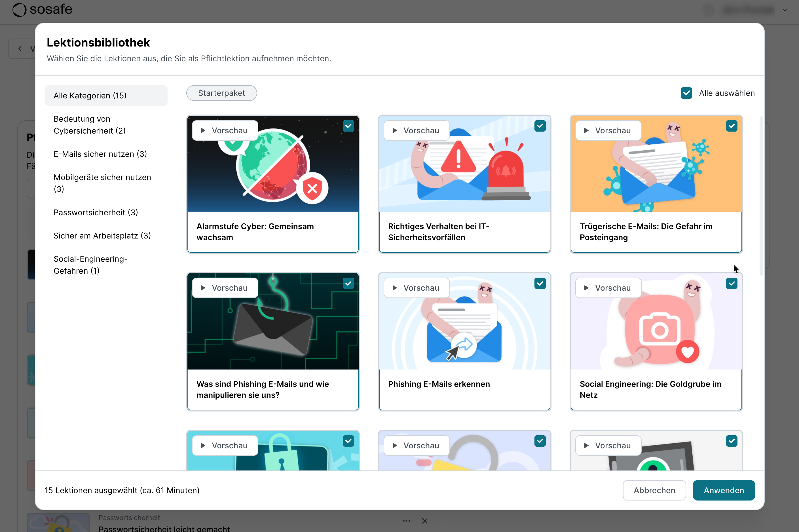Image resolution: width=799 pixels, height=532 pixels.
Task: Click the Alarmstufe Cyber lesson title
Action: point(255,232)
